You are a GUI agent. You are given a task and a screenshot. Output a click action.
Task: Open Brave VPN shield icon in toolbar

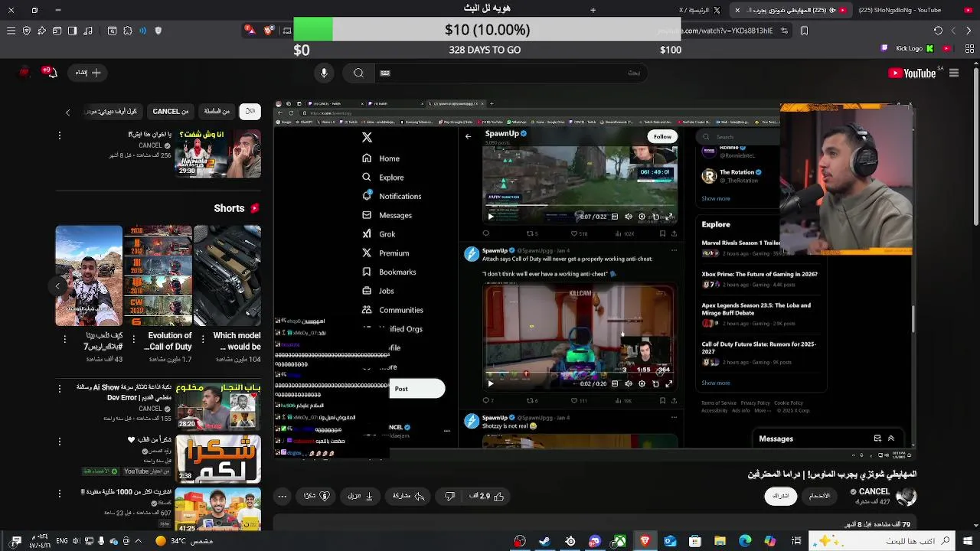click(27, 31)
